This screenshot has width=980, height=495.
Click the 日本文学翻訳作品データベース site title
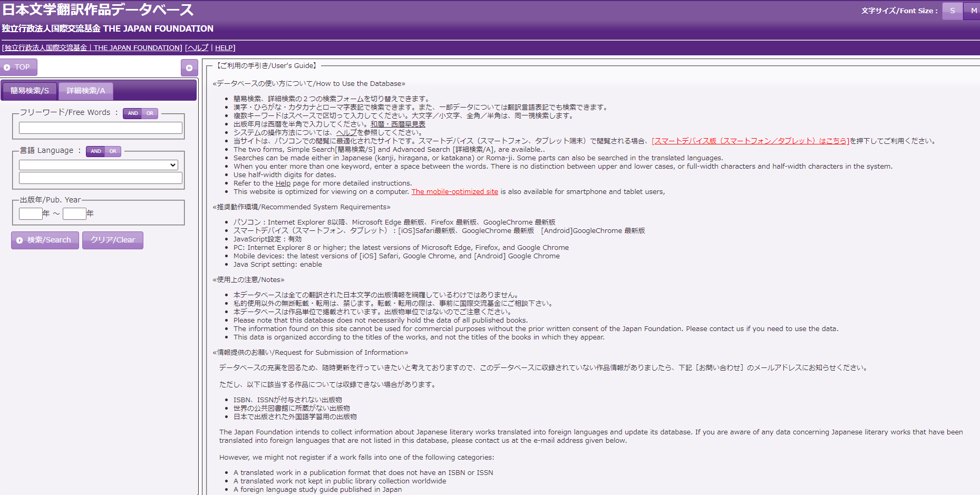(98, 10)
